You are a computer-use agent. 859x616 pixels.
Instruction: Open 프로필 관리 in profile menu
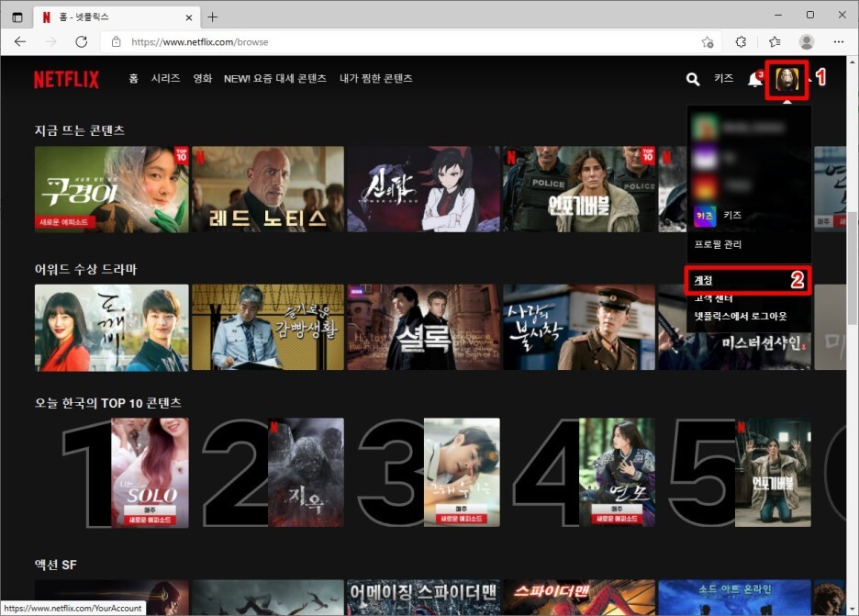pos(718,244)
